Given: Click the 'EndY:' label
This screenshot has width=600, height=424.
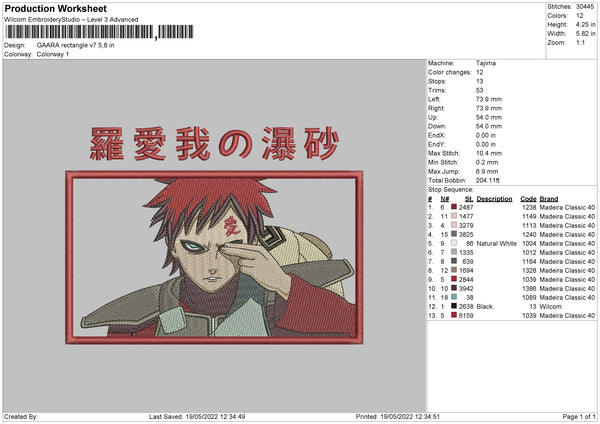Looking at the screenshot, I should coord(437,144).
